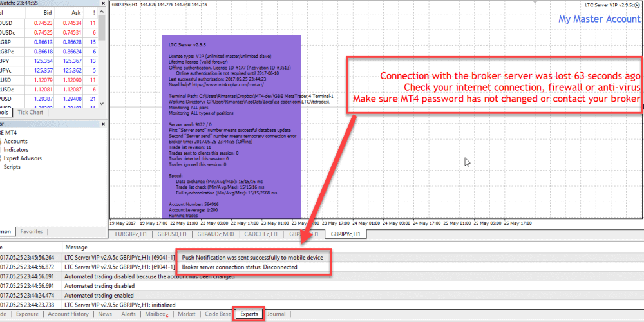Click the 'Connection with the broker server was lost' warning
This screenshot has width=644, height=322.
[510, 77]
